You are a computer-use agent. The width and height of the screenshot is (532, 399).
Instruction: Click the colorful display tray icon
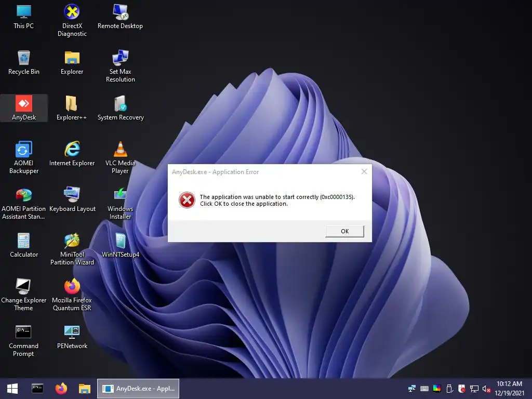coord(437,389)
